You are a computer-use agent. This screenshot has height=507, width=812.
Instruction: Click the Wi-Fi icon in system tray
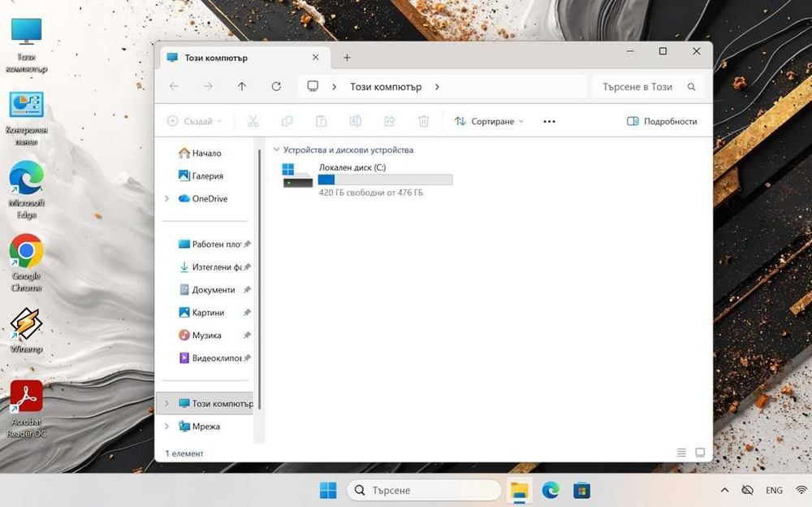(801, 490)
